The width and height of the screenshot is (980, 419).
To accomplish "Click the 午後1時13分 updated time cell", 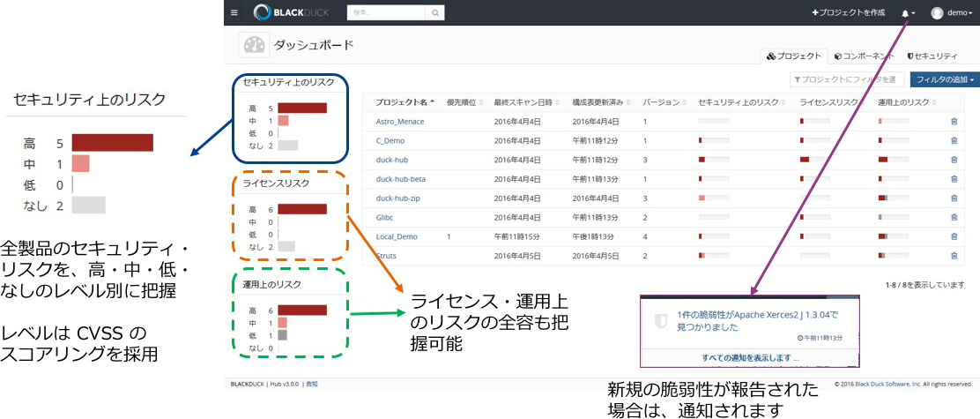I will (595, 237).
